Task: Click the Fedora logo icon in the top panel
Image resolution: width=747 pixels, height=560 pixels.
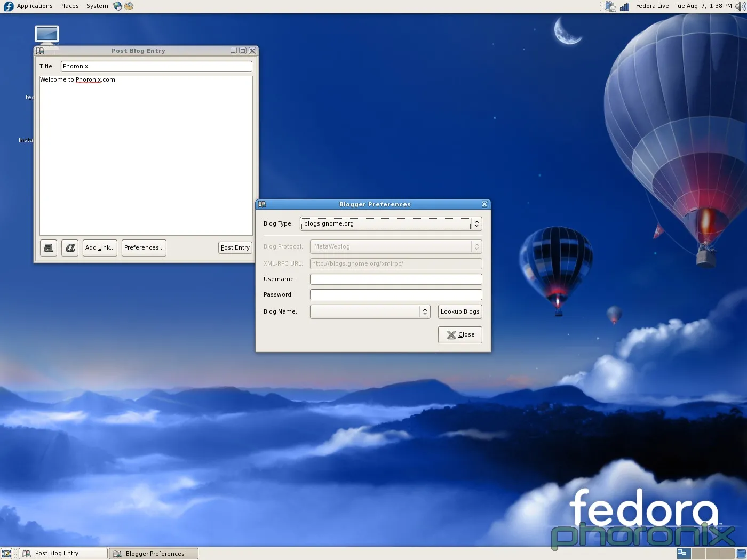Action: 9,6
